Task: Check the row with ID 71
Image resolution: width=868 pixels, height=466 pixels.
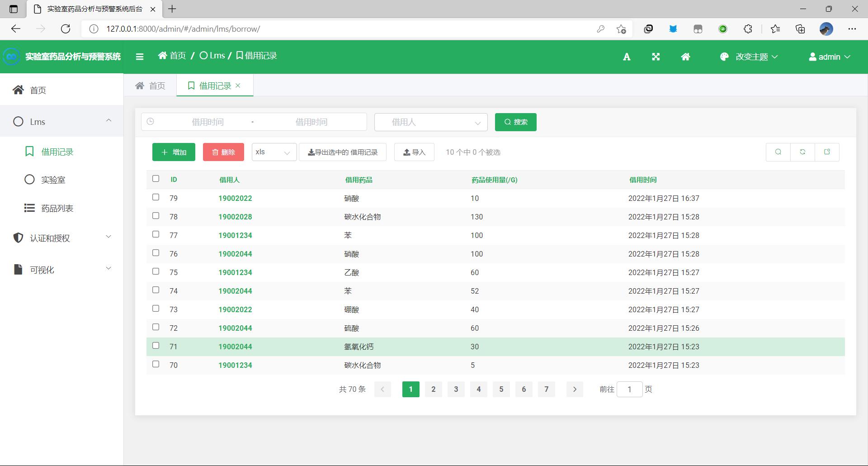Action: (x=156, y=346)
